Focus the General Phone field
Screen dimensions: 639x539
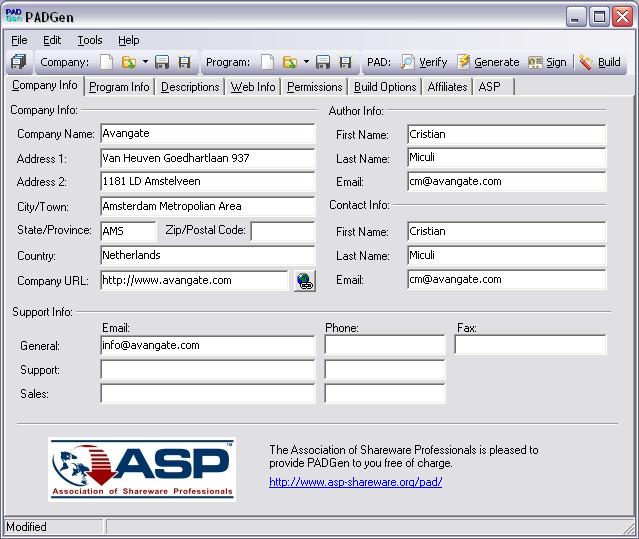tap(385, 345)
